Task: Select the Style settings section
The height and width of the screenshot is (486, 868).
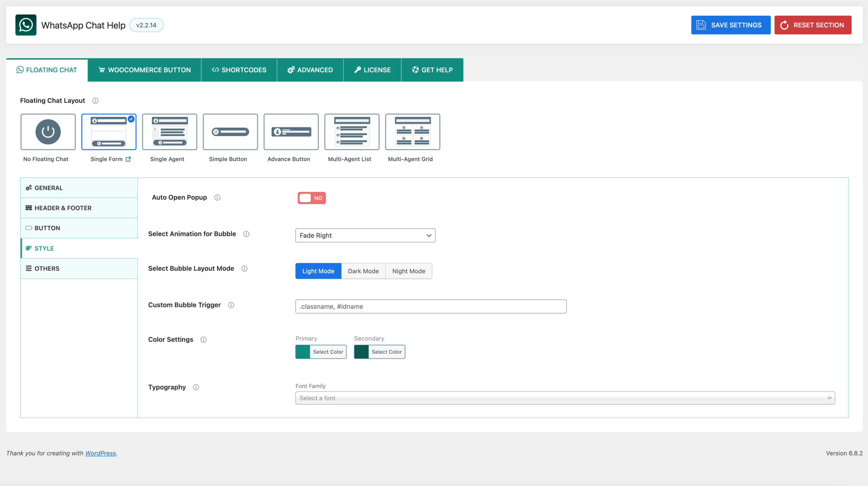Action: tap(79, 248)
